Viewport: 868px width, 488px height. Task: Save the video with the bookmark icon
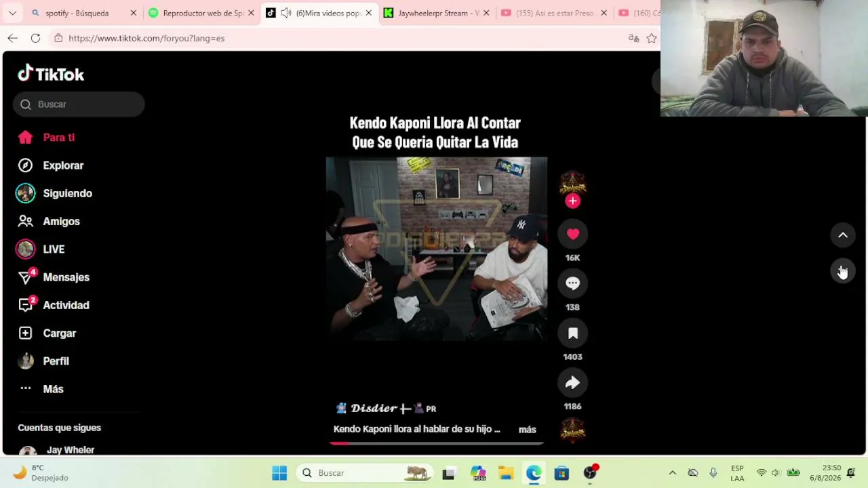(572, 333)
